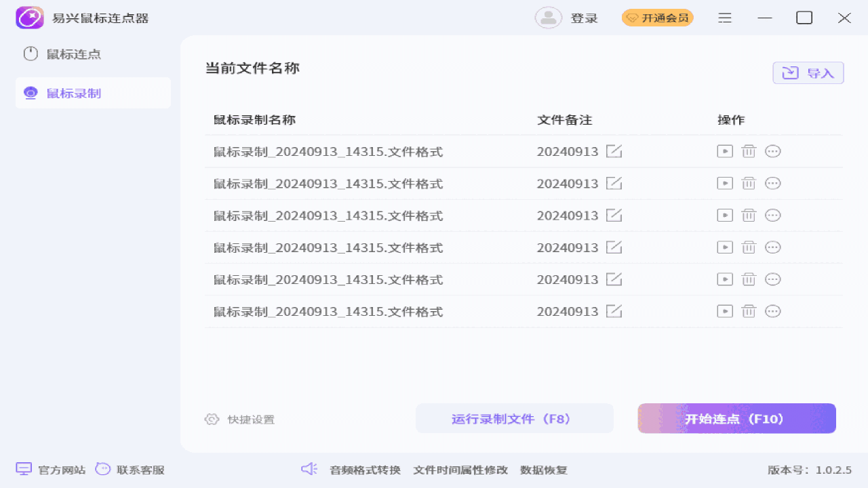This screenshot has width=868, height=488.
Task: Click the user avatar login icon
Action: 548,18
